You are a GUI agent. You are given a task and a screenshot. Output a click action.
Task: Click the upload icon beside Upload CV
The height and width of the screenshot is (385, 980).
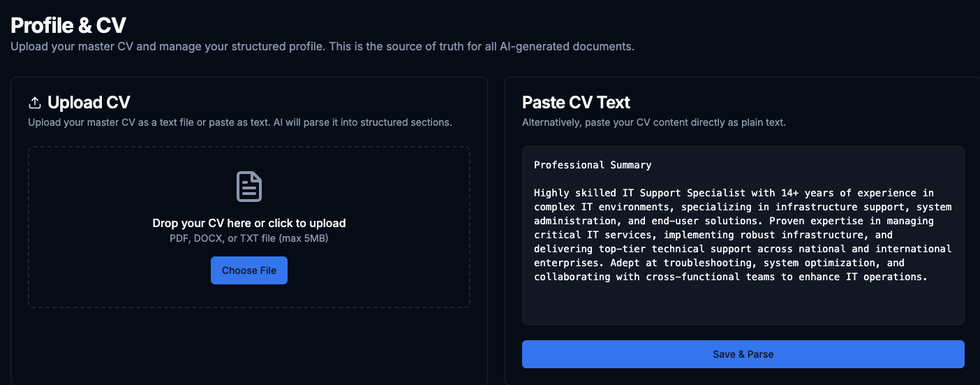pos(35,103)
